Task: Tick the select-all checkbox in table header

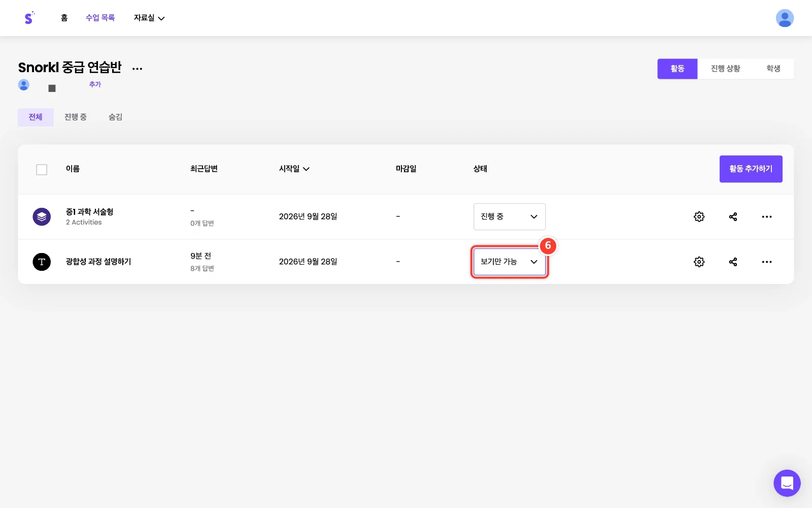Action: pos(42,170)
